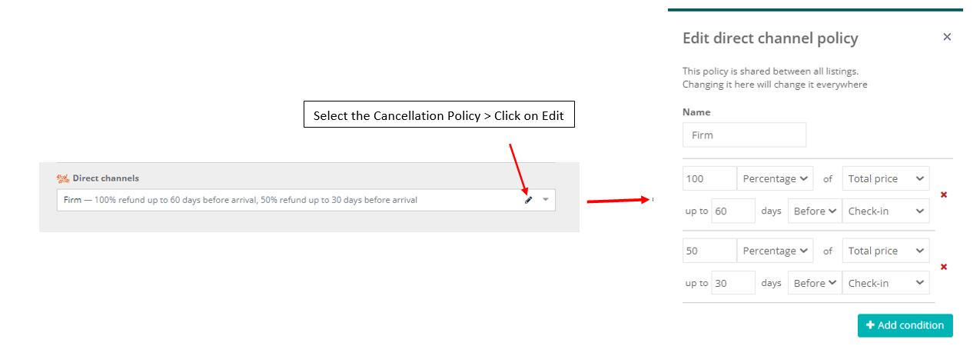Click the pencil edit icon in Direct channels
This screenshot has height=356, width=980.
coord(528,200)
